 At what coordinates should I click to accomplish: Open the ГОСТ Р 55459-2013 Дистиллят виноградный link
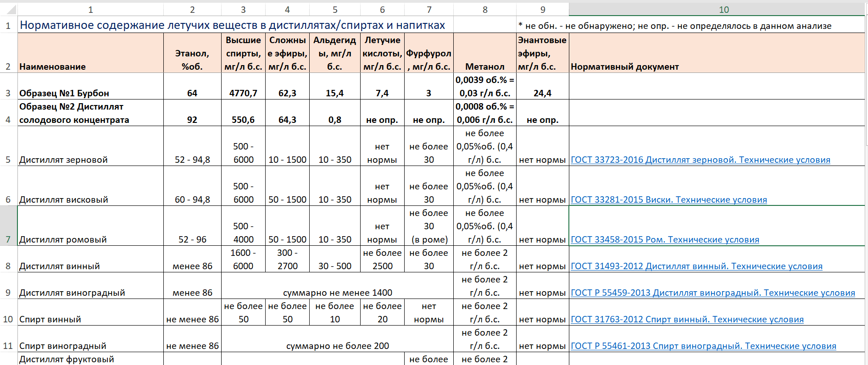[x=712, y=293]
